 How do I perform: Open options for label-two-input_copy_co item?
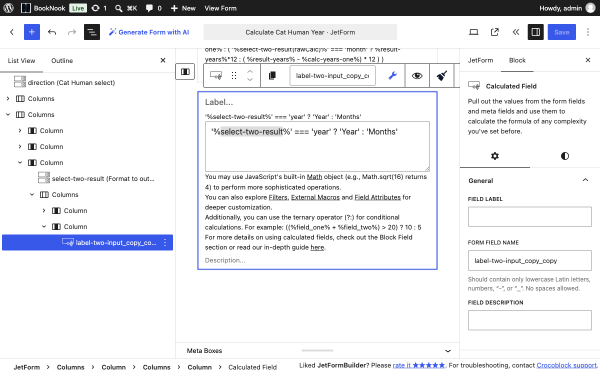tap(165, 243)
